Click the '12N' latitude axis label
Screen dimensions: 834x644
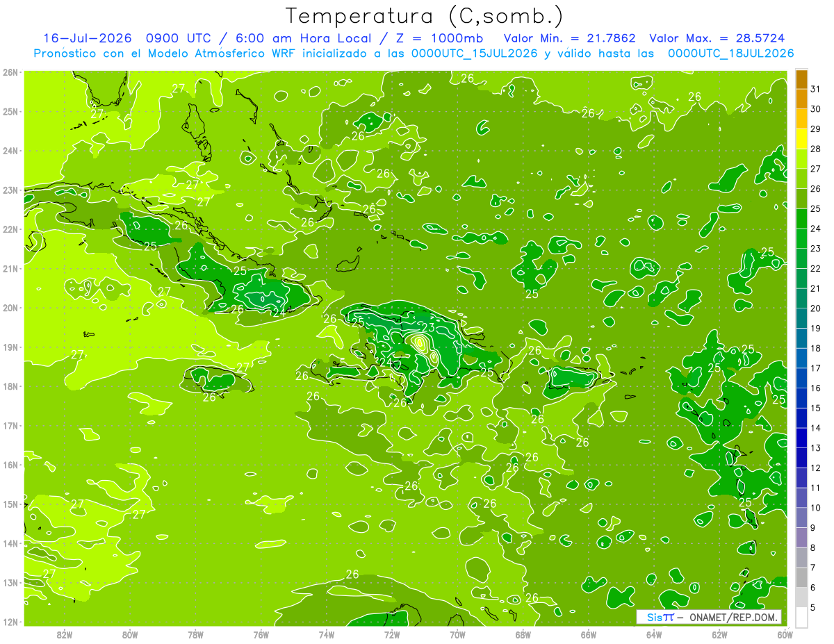[10, 622]
